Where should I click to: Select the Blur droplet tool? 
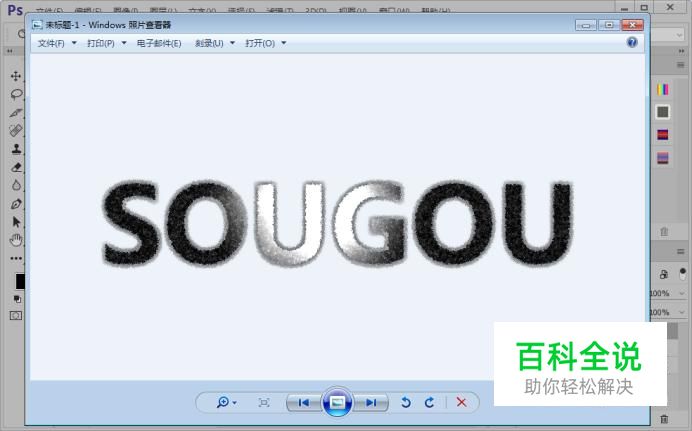[x=16, y=185]
